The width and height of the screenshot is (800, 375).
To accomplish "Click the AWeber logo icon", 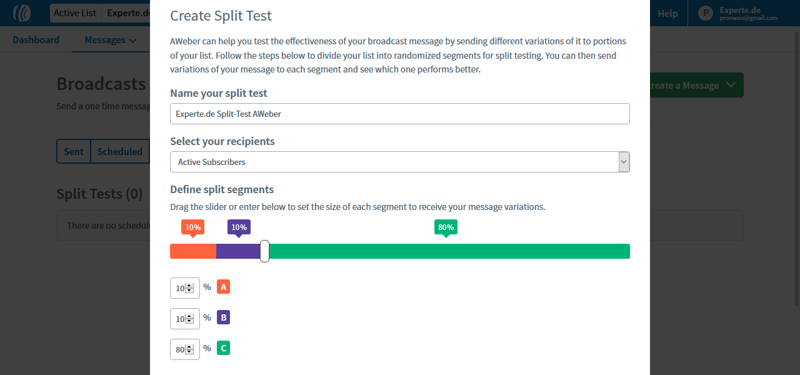I will [22, 13].
